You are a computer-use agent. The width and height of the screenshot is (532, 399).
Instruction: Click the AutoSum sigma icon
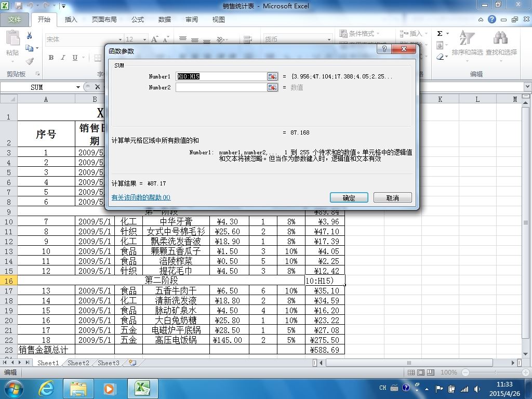tap(440, 33)
